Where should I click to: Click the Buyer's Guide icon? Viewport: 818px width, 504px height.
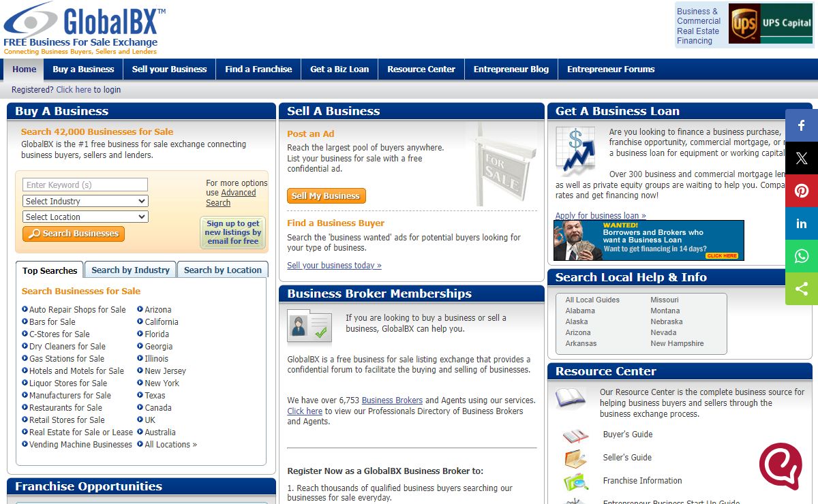point(576,436)
